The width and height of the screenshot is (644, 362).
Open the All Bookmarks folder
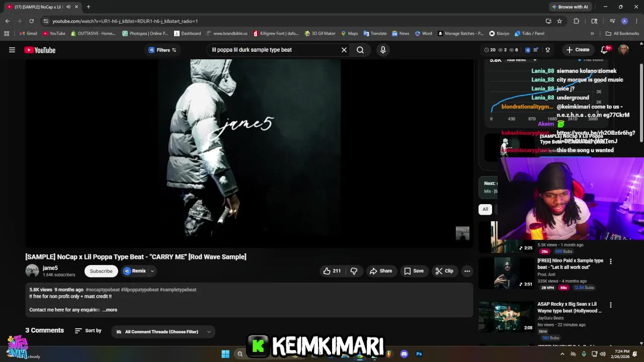click(x=622, y=33)
